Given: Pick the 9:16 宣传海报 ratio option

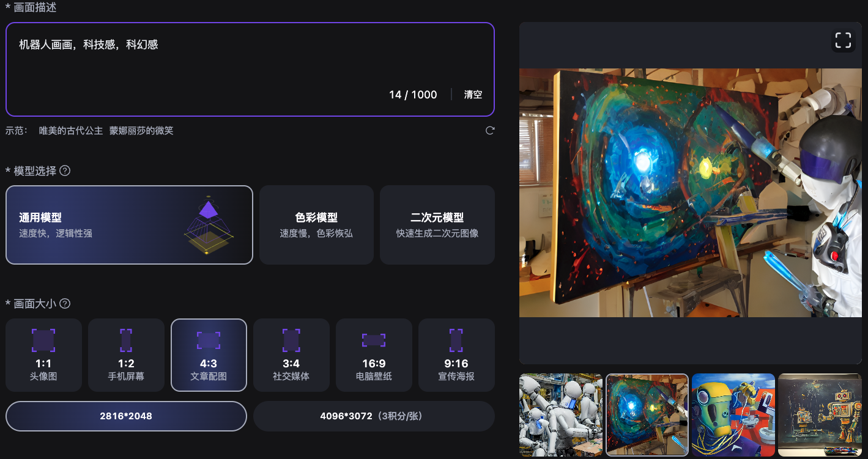Looking at the screenshot, I should [456, 355].
